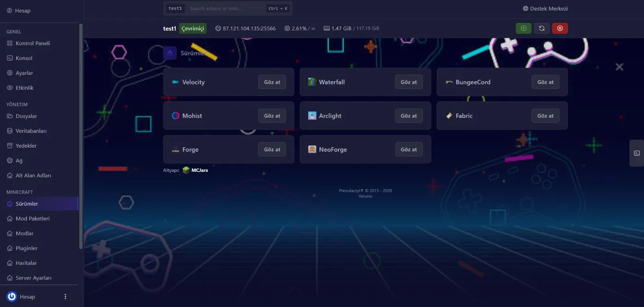Click the Mohist logo icon
Viewport: 644px width, 307px height.
[x=175, y=116]
